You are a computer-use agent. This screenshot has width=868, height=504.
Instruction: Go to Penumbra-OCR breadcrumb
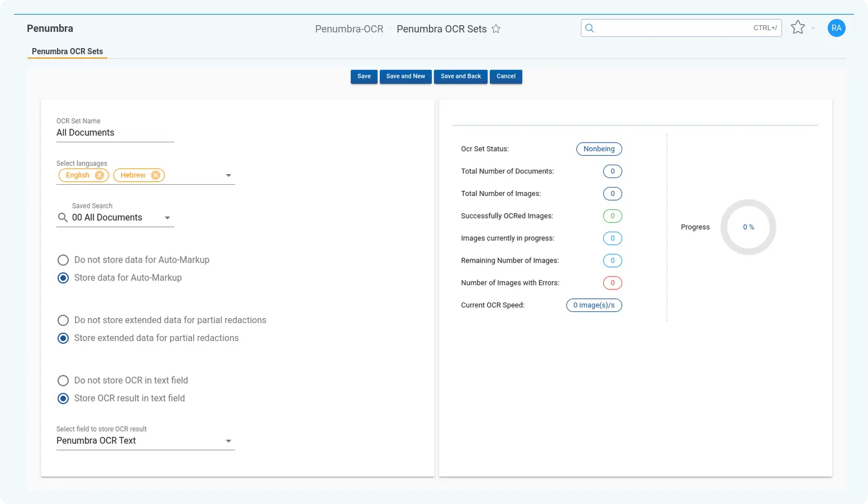349,29
